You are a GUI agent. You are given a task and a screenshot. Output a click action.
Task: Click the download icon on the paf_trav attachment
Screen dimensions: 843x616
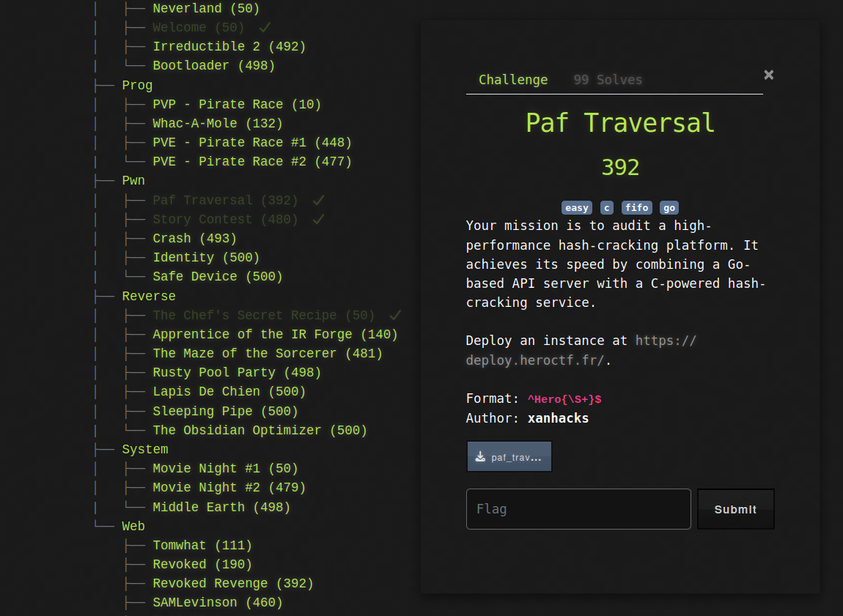[x=482, y=456]
